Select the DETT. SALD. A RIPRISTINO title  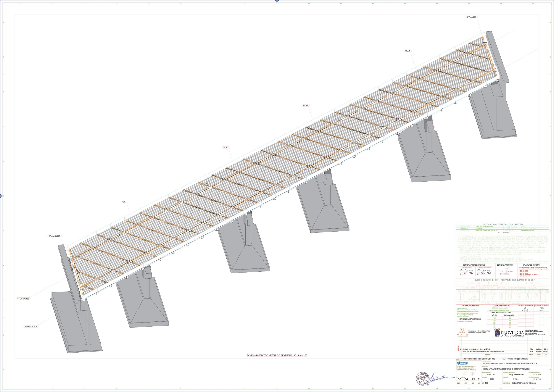pos(505,265)
